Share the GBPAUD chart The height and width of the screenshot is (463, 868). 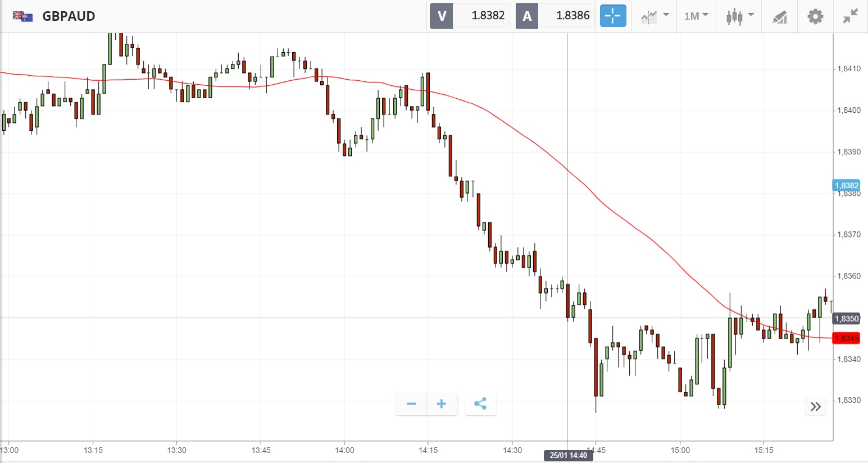(x=480, y=404)
